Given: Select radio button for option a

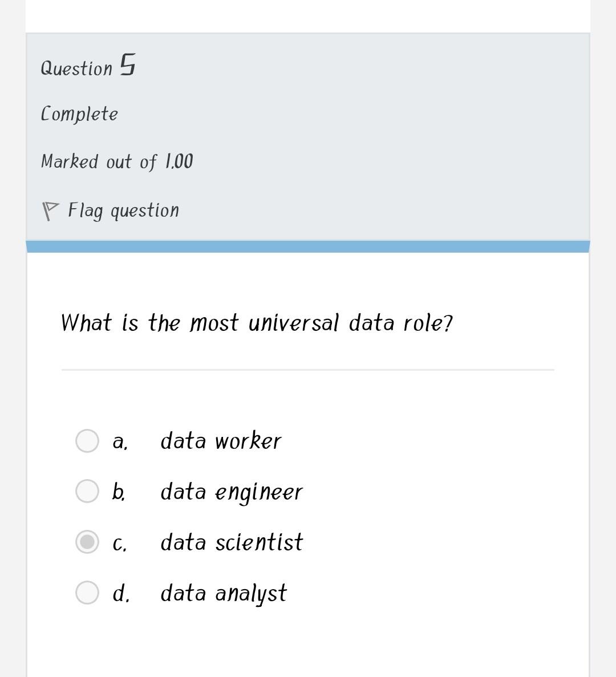Looking at the screenshot, I should [87, 440].
